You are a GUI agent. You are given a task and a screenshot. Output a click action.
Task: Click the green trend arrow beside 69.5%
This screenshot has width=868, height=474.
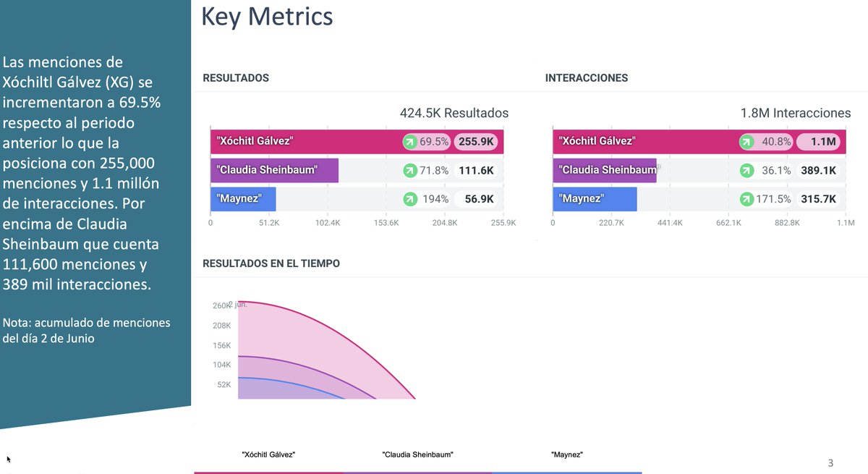coord(410,142)
